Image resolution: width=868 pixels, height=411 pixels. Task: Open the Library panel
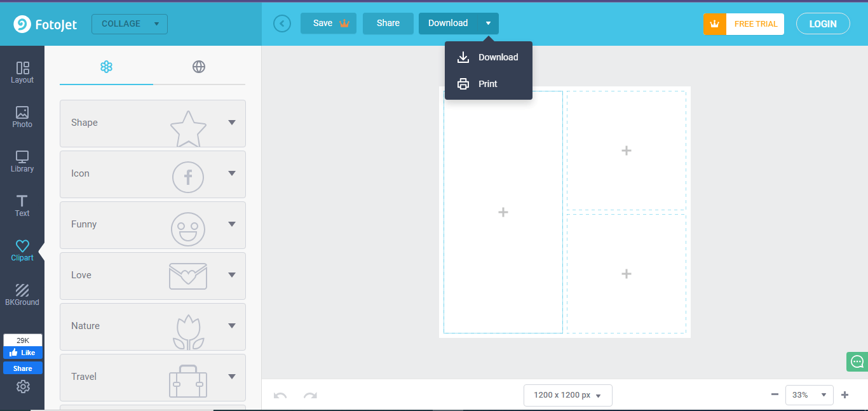pos(22,161)
